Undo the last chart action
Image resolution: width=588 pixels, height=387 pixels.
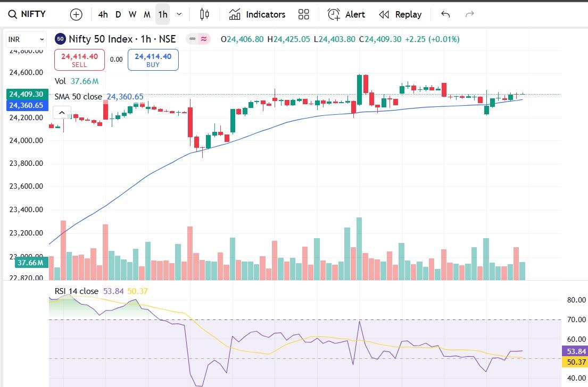445,14
